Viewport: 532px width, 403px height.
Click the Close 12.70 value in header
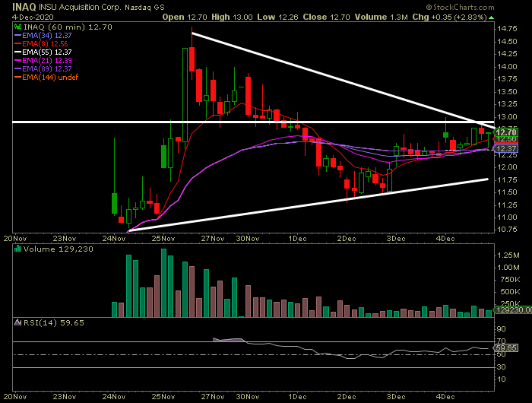tap(326, 17)
